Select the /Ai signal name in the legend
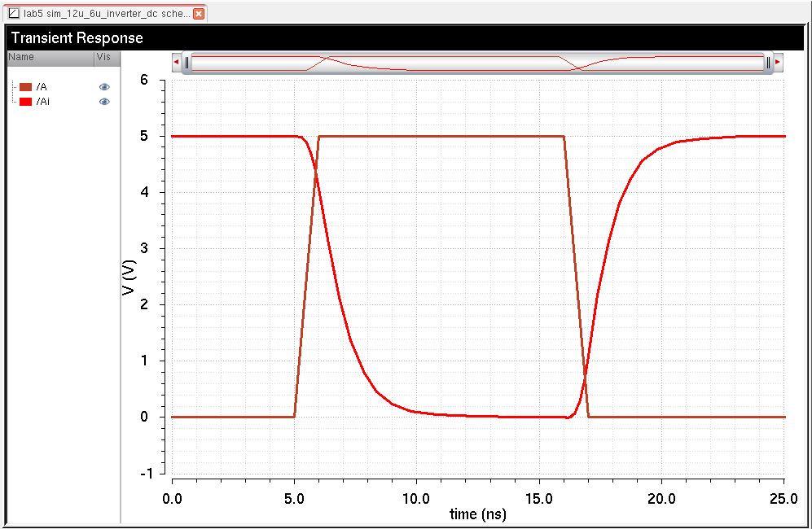The width and height of the screenshot is (812, 529). coord(43,102)
